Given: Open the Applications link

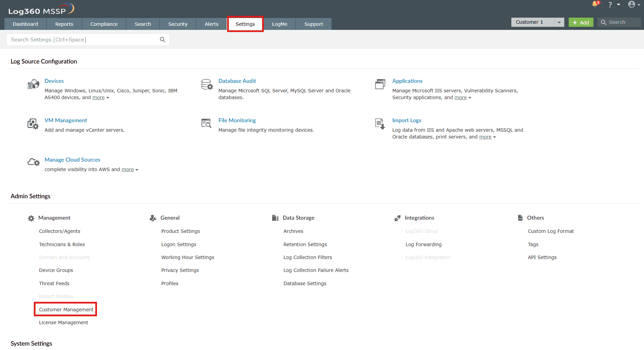Looking at the screenshot, I should (x=408, y=81).
